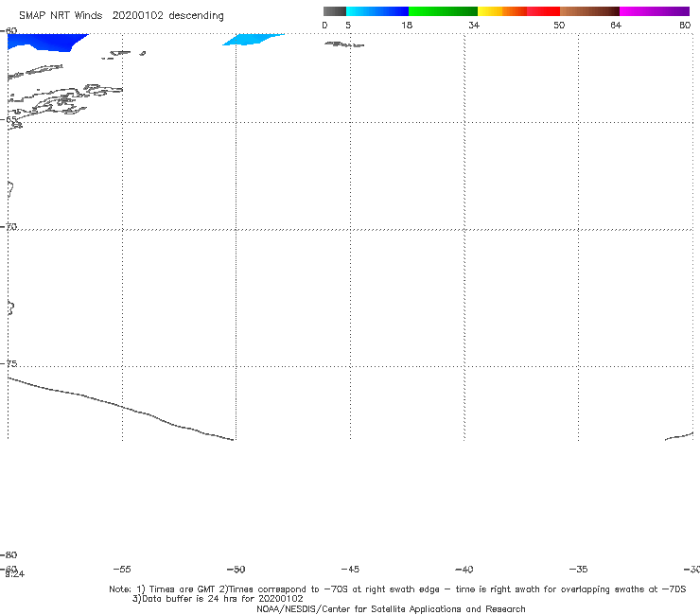
Task: Click the longitude label '-35'
Action: (x=579, y=569)
